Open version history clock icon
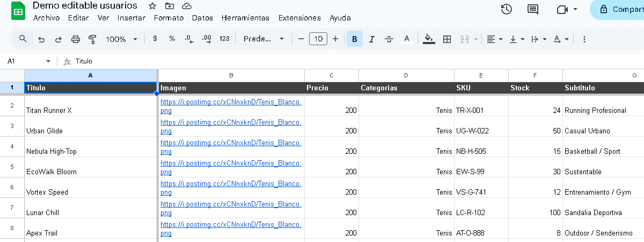 click(506, 9)
